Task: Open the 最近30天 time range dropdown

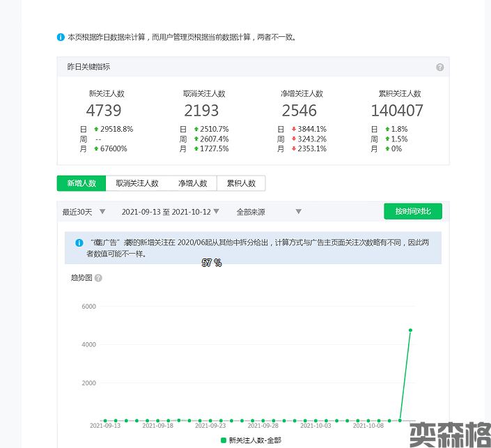Action: [84, 211]
